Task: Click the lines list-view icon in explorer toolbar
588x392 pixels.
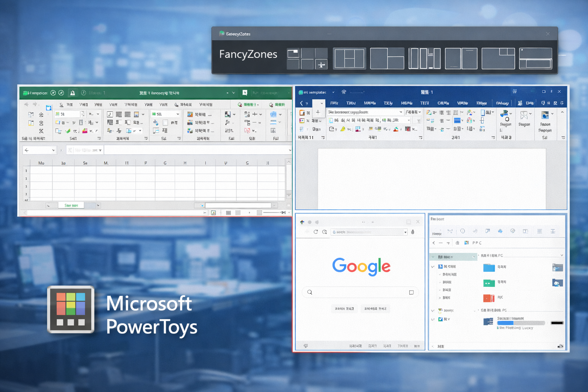Action: coord(539,231)
